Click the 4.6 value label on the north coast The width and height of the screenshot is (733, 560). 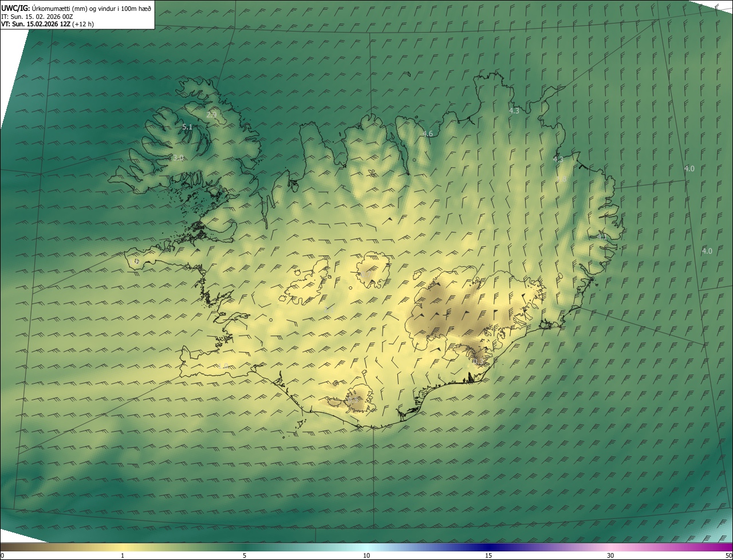click(427, 133)
